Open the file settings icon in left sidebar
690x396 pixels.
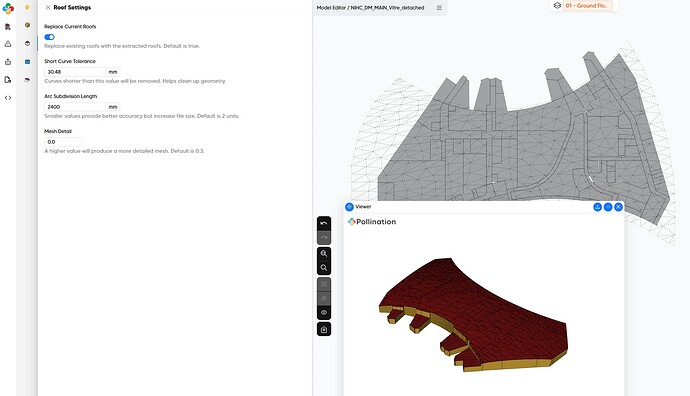(x=8, y=80)
